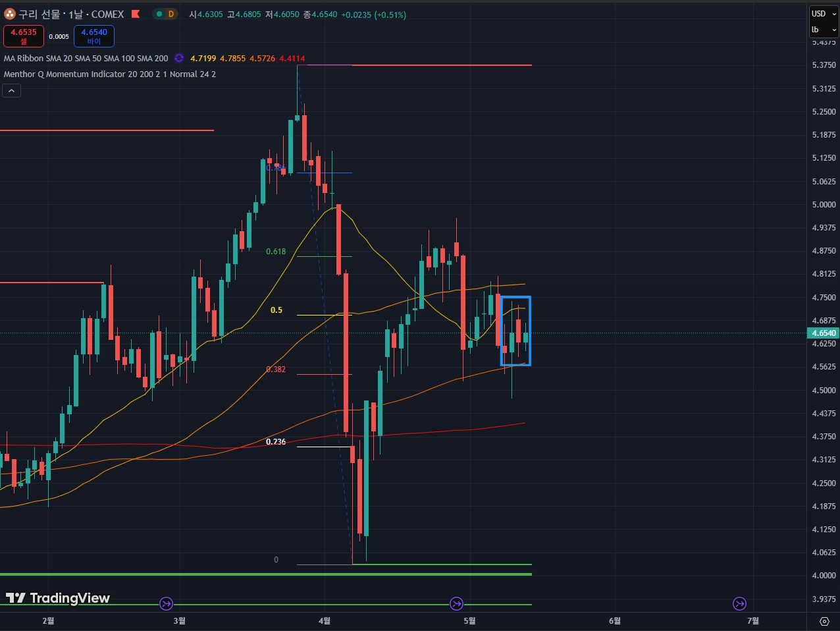Open the lb unit dropdown
This screenshot has height=631, width=840.
(823, 30)
